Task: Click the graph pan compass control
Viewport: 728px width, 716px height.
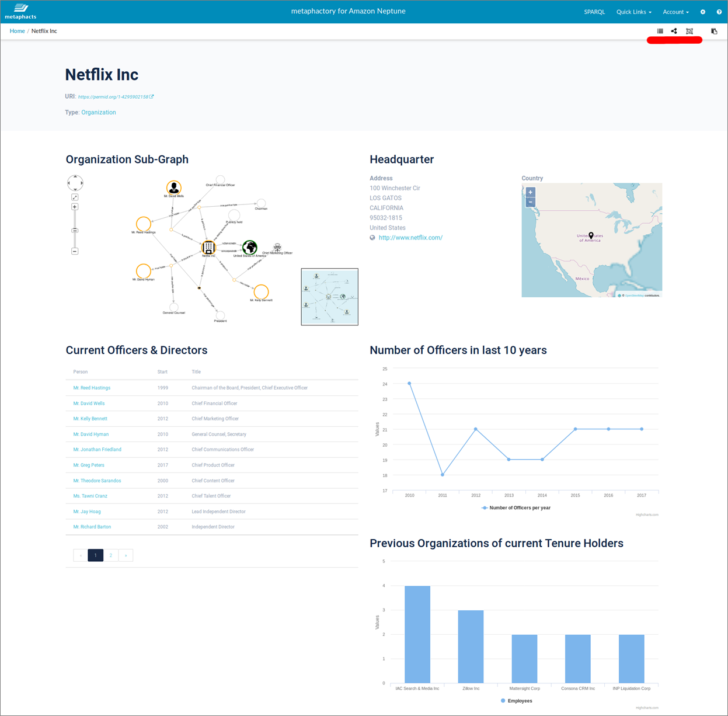Action: tap(75, 183)
